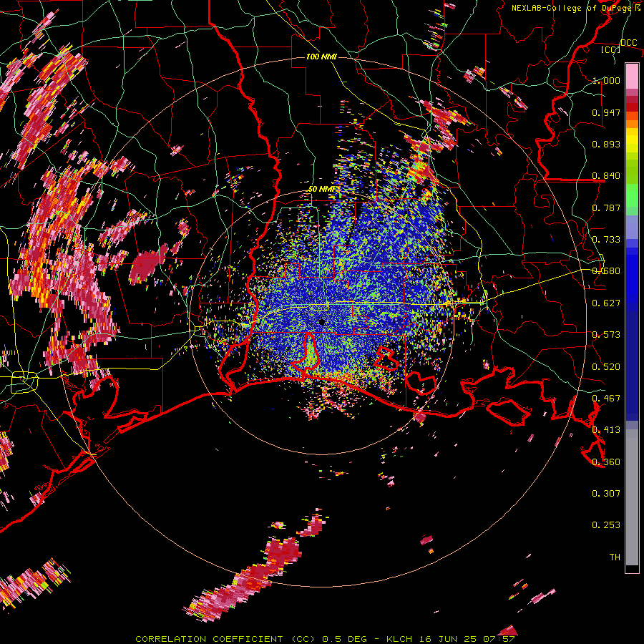This screenshot has width=644, height=644.
Task: Click the 100 NMI range ring label
Action: coord(321,57)
